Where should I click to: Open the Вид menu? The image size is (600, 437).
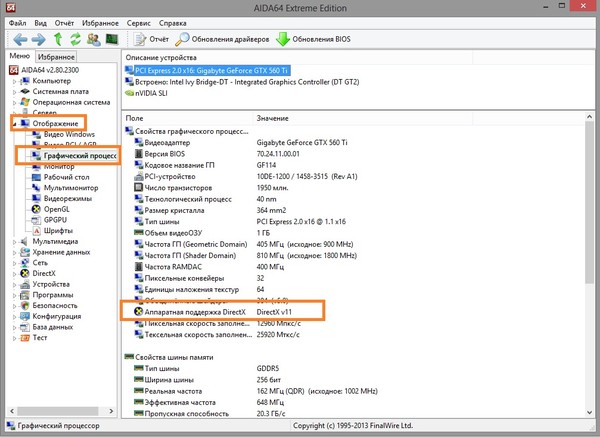pos(41,23)
